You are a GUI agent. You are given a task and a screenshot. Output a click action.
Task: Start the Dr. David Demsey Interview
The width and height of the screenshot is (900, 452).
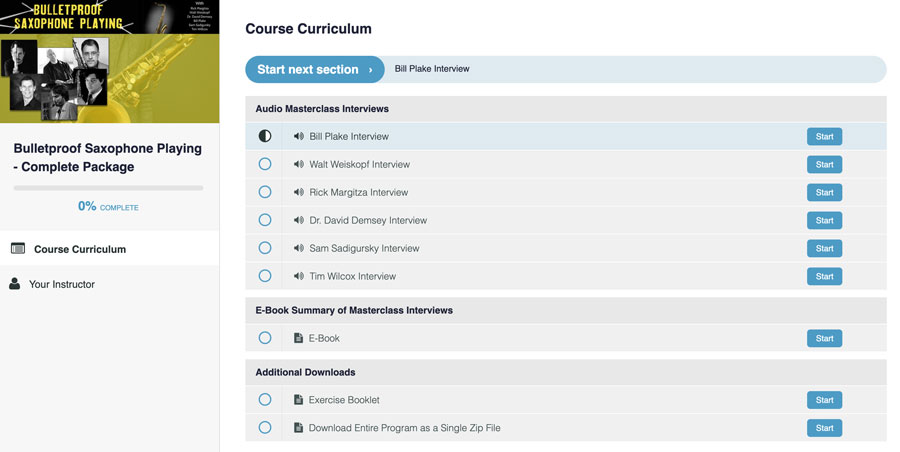click(x=824, y=221)
